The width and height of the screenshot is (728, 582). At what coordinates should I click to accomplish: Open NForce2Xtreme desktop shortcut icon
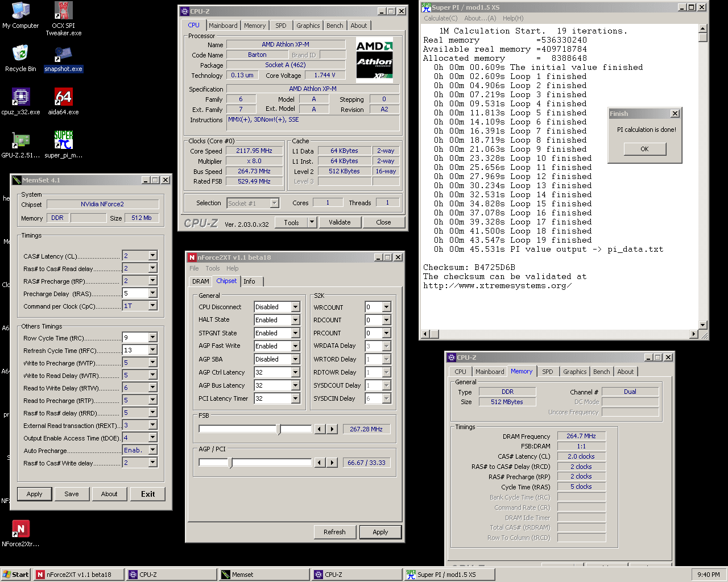tap(20, 534)
